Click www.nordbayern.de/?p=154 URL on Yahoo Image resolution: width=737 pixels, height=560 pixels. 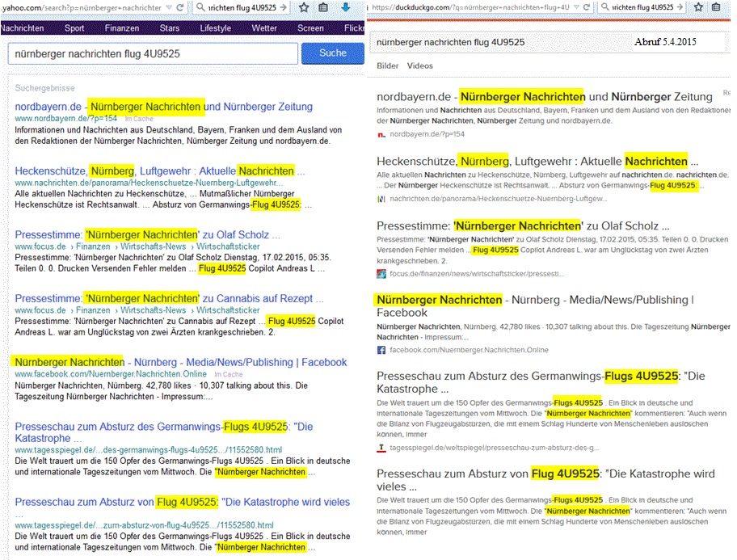[65, 119]
